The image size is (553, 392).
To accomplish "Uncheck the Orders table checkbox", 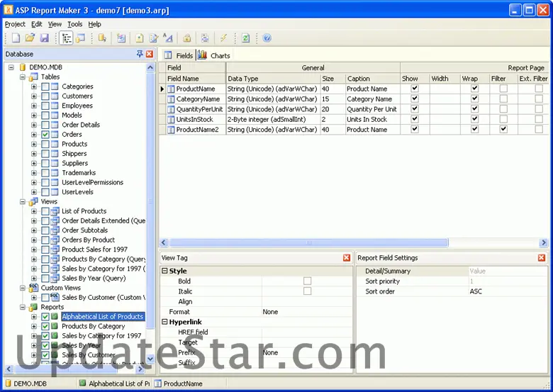I will click(x=45, y=134).
